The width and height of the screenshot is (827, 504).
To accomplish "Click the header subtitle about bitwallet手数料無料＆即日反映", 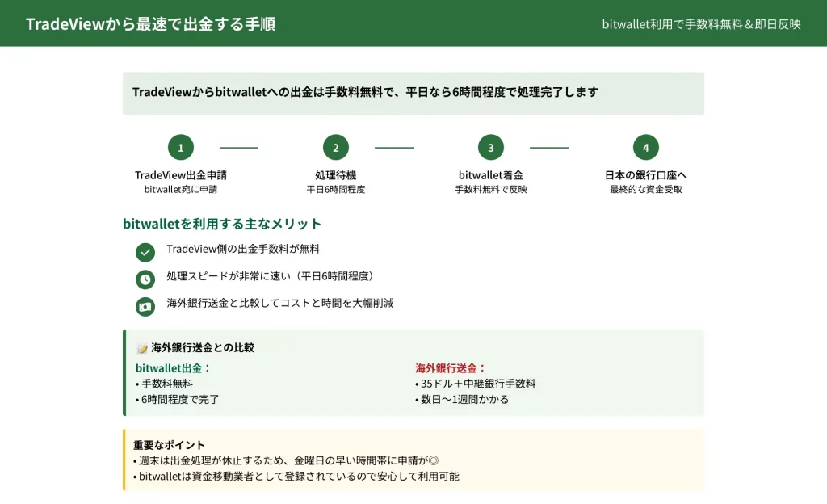I will pos(701,24).
